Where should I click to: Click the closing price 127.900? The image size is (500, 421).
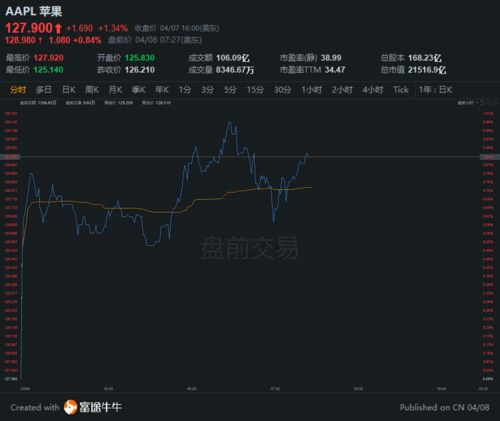[29, 28]
